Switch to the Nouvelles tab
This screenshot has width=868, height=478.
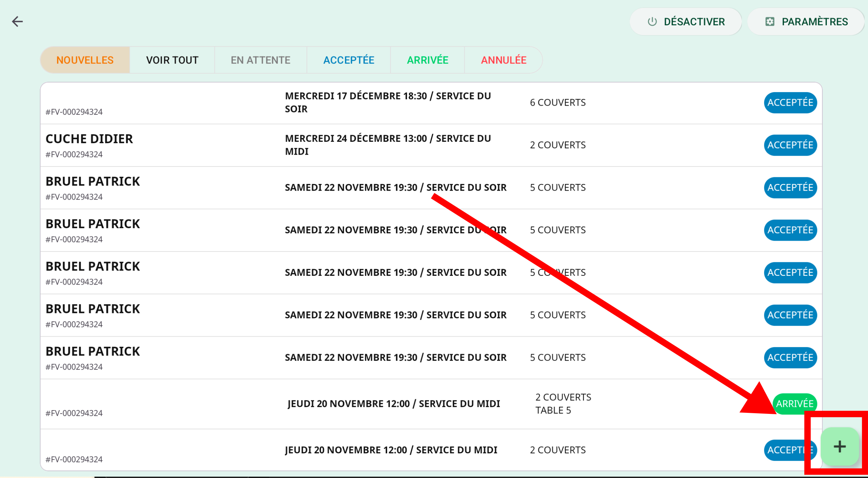pos(85,60)
